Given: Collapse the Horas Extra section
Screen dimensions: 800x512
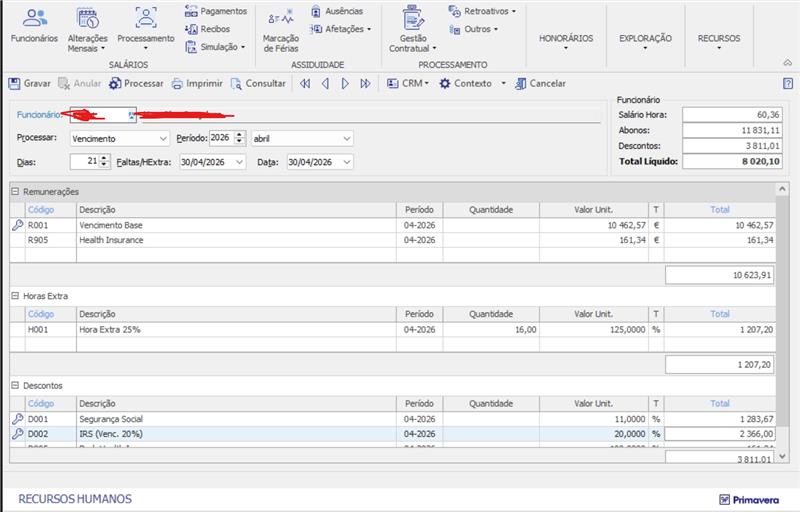Looking at the screenshot, I should pos(15,296).
